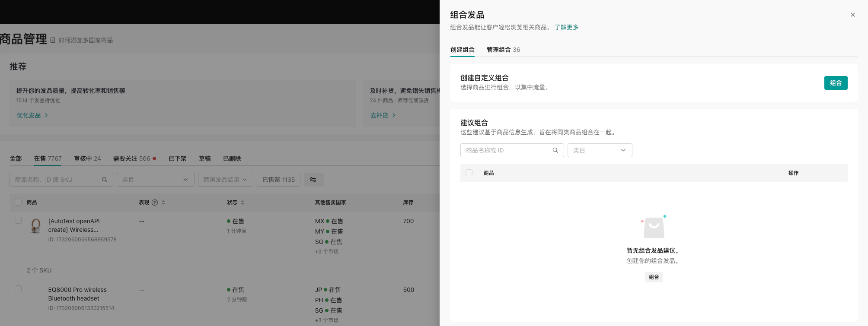Select the EQ8000 Pro wireless headset checkbox
The width and height of the screenshot is (868, 326).
[18, 289]
